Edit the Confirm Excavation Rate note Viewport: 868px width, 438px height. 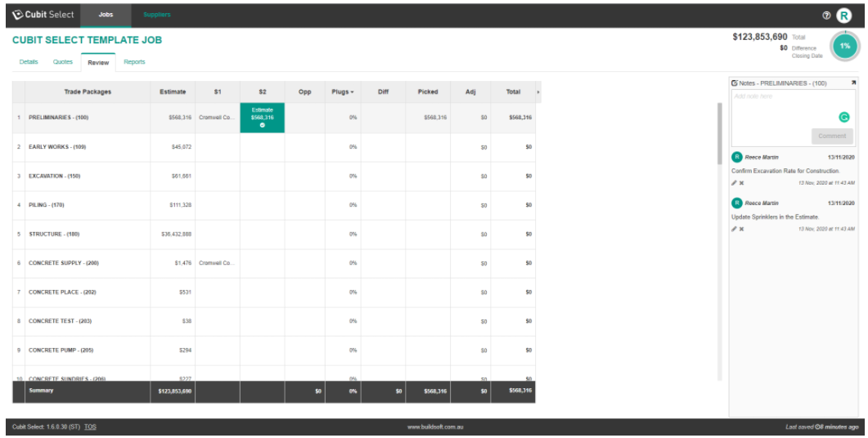(735, 183)
